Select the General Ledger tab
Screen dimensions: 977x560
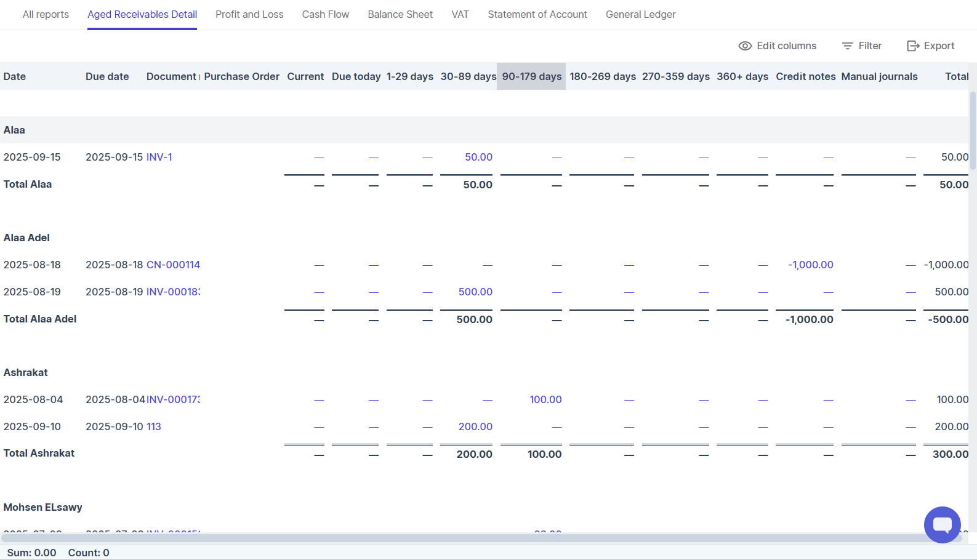coord(640,14)
